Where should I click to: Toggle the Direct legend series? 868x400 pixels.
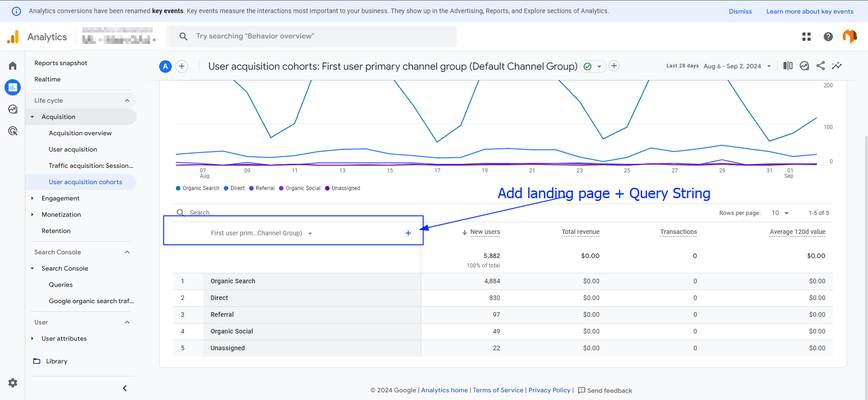pos(234,188)
